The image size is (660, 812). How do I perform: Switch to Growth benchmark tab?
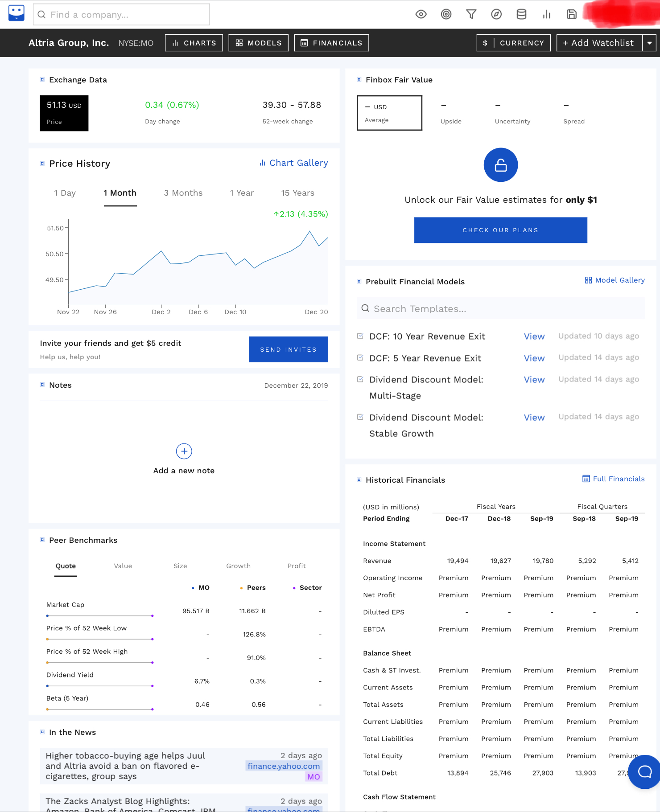tap(239, 566)
